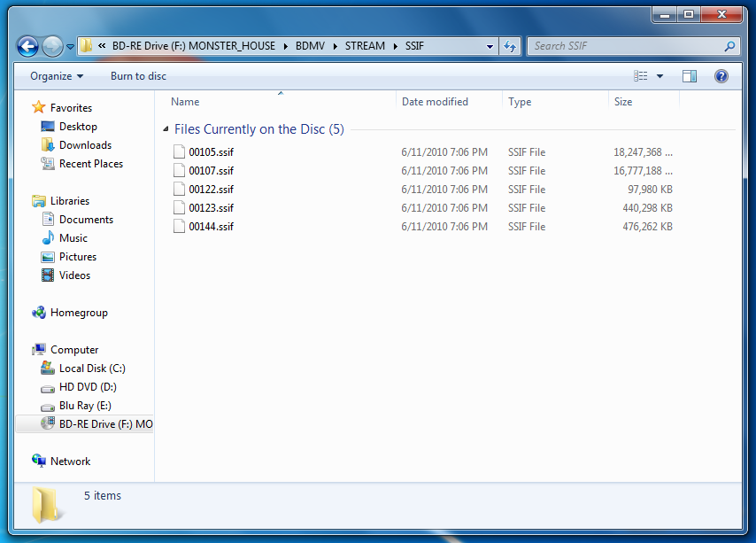Select BD-RE Drive (F:) in sidebar
Image resolution: width=756 pixels, height=543 pixels.
85,424
